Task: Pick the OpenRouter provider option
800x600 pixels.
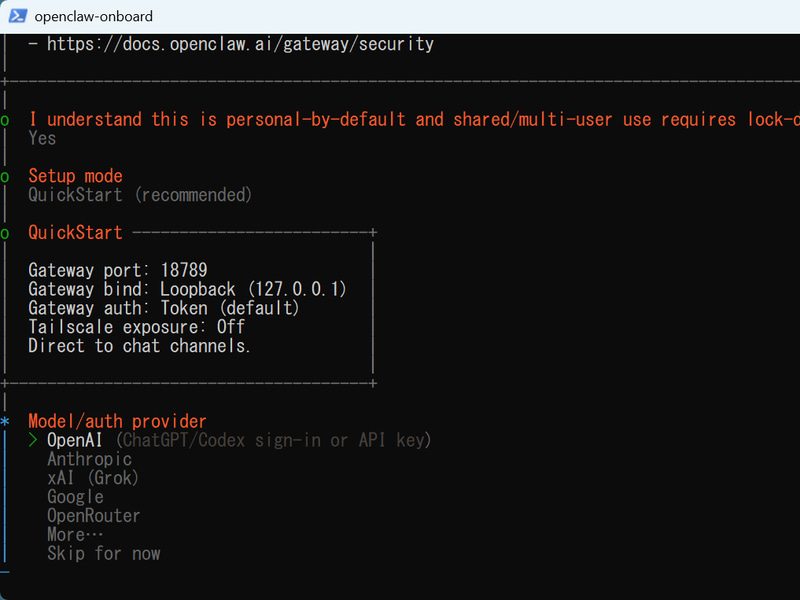Action: pyautogui.click(x=93, y=516)
